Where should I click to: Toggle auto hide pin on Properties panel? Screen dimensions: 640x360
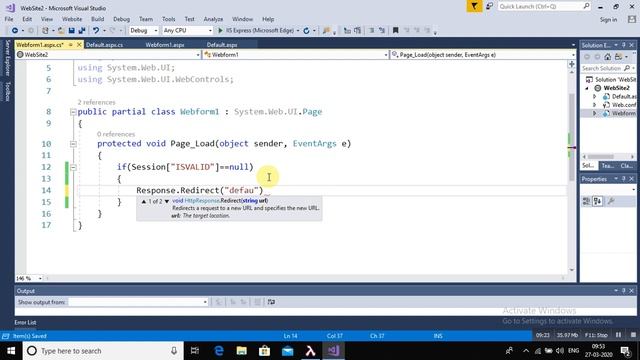pyautogui.click(x=624, y=179)
